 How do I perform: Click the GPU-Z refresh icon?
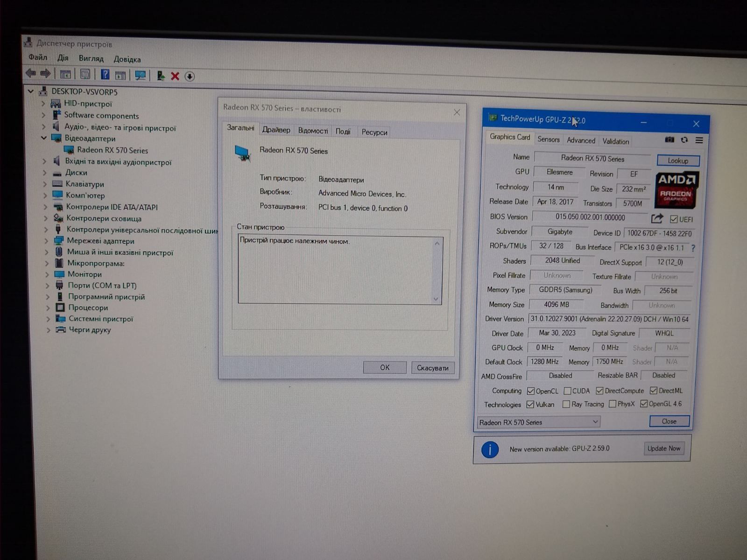[684, 140]
